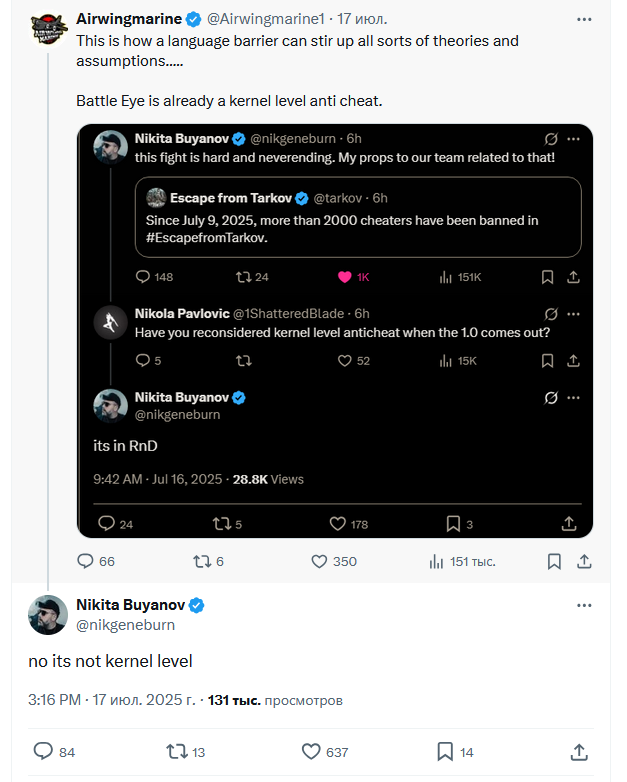
Task: Visit the @nikgeneburn handle link
Action: pos(125,625)
